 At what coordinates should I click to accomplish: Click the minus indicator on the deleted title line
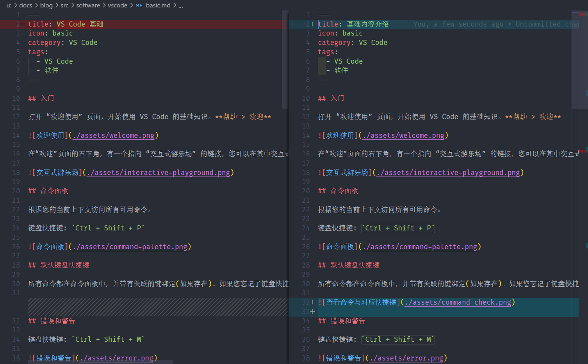pos(23,24)
